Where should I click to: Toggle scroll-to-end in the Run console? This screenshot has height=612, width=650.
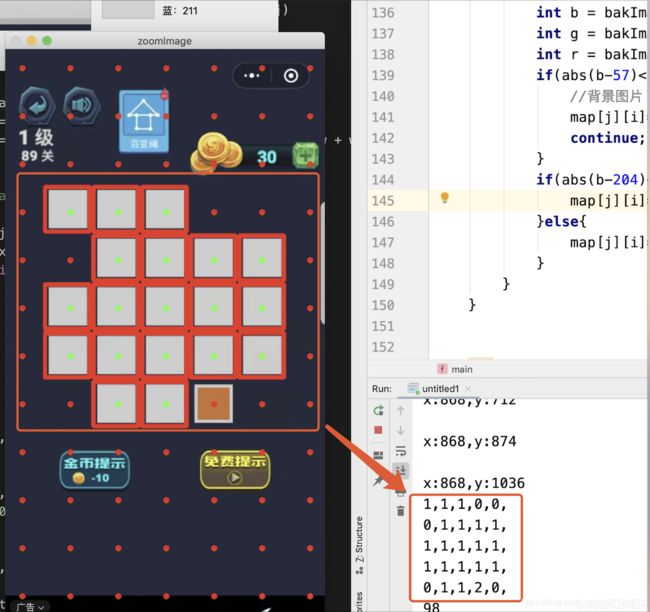(400, 470)
